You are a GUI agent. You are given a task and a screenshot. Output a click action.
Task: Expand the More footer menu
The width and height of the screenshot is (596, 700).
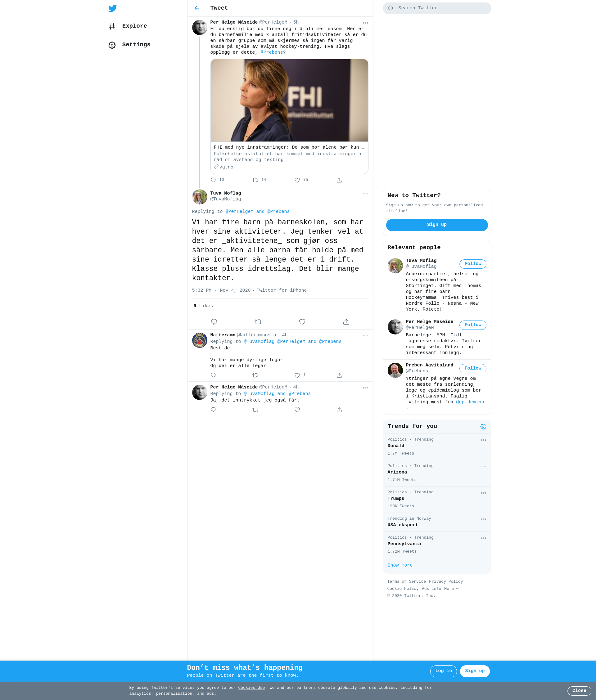tap(451, 589)
